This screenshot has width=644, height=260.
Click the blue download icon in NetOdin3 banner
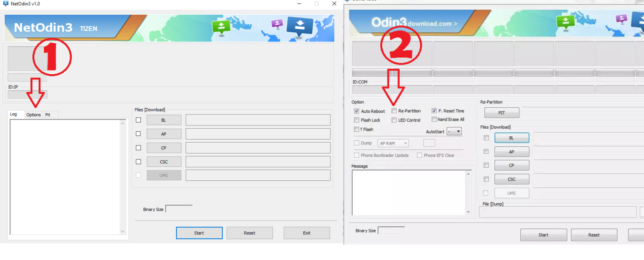[x=299, y=26]
